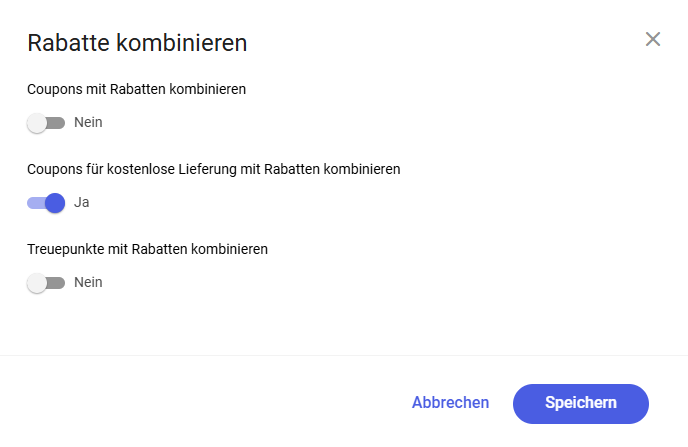Enable the Coupons mit Rabatten kombinieren switch
Screen dimensions: 688x447
[46, 123]
